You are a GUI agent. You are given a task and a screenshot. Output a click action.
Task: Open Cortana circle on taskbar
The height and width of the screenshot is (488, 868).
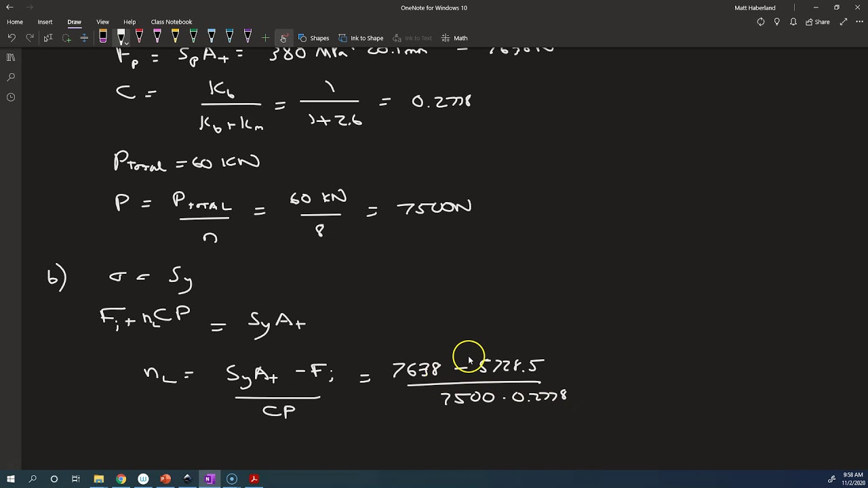click(x=54, y=479)
